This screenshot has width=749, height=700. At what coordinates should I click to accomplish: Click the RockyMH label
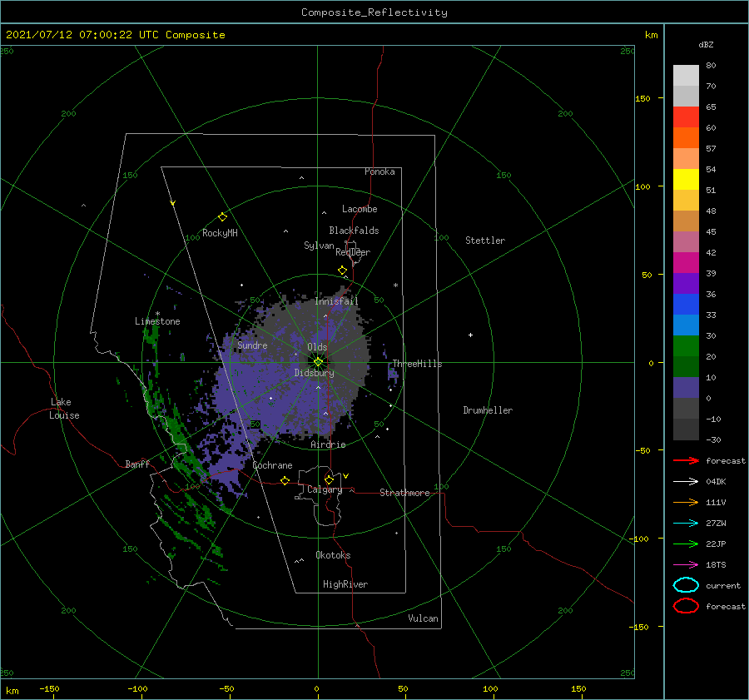coord(220,233)
